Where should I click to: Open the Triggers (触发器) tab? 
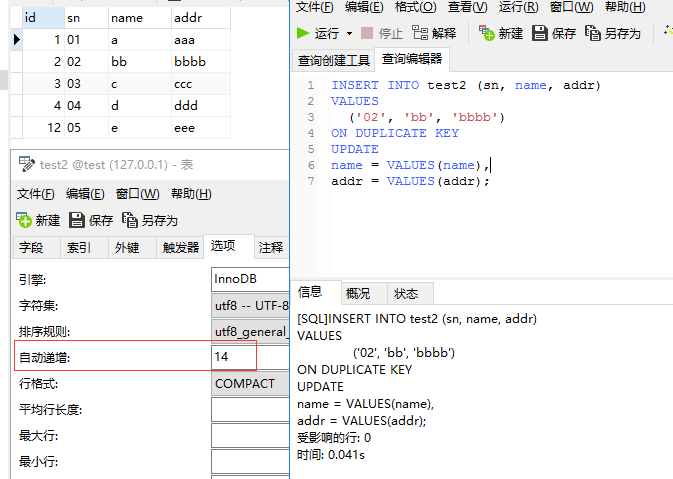coord(180,248)
